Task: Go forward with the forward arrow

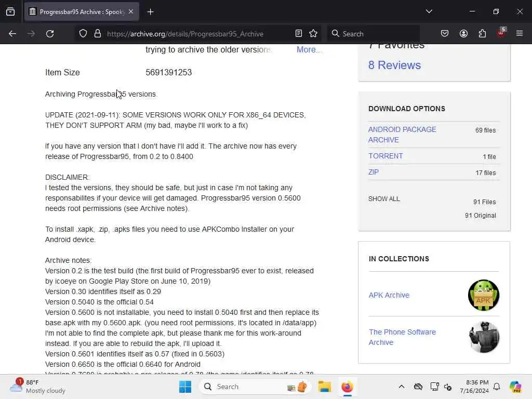Action: click(x=31, y=34)
